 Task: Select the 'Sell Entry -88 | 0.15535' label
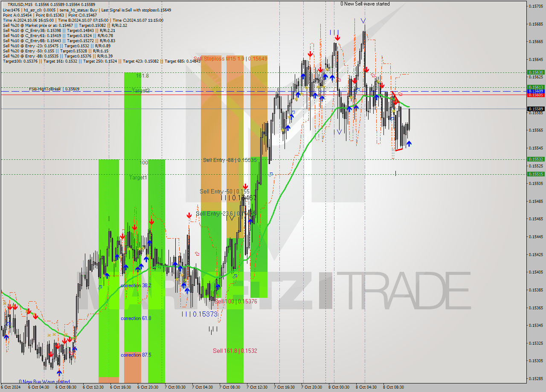click(230, 160)
